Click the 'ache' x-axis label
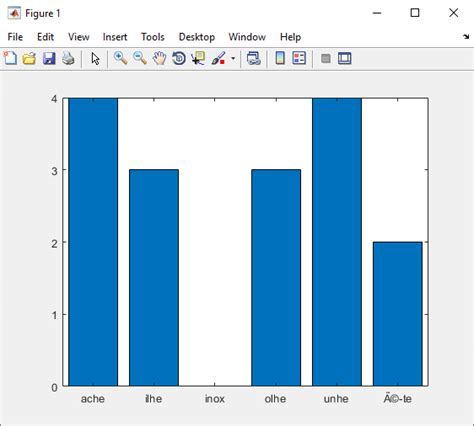 [93, 399]
